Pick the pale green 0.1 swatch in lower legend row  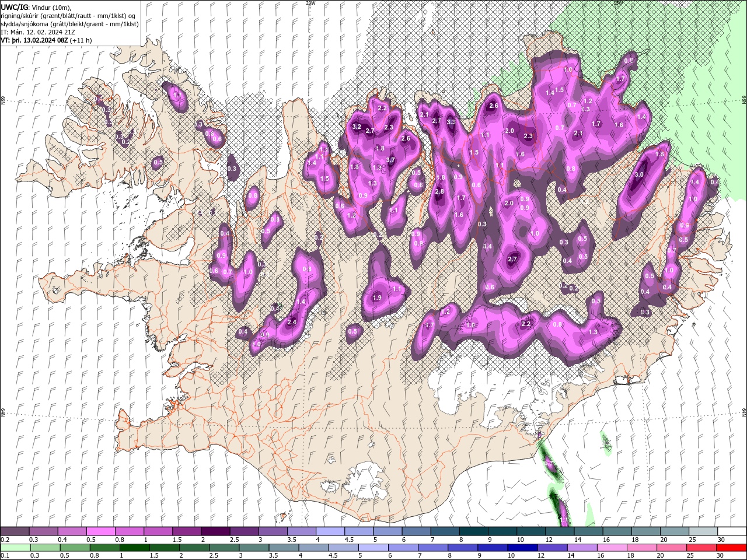tap(15, 548)
